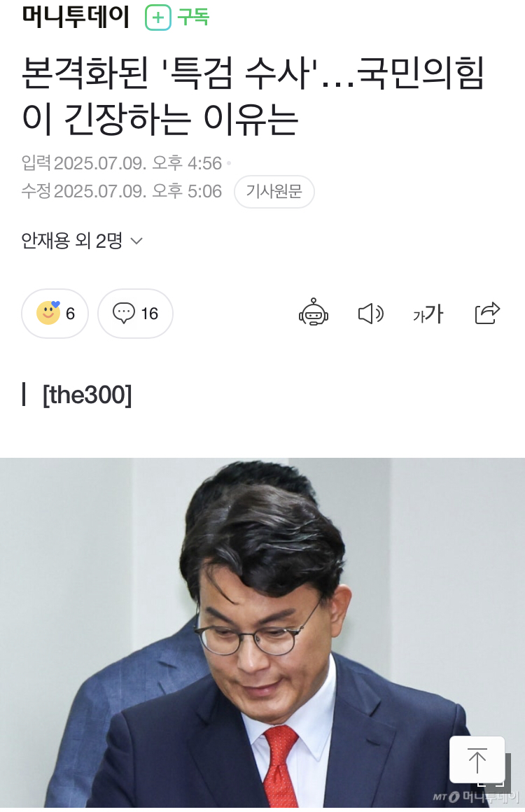Viewport: 525px width, 812px height.
Task: Select the [the300] section label
Action: tap(87, 395)
